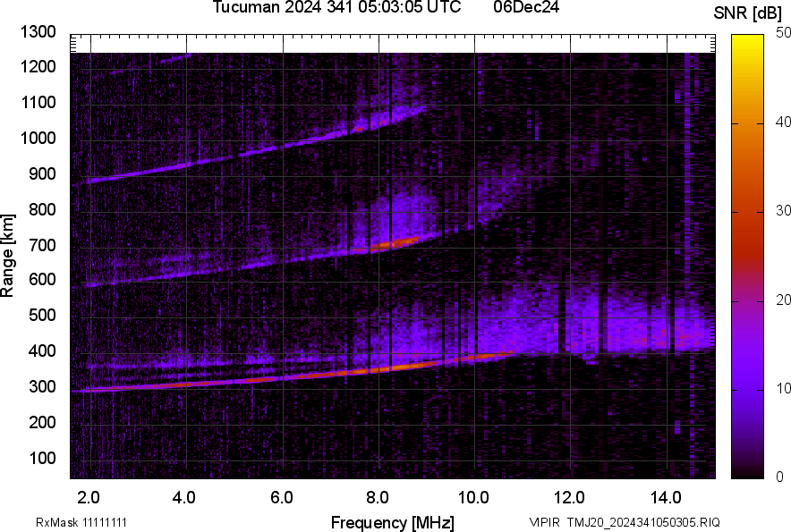The width and height of the screenshot is (791, 532).
Task: Click the colorbar tick label '40'
Action: pos(783,122)
